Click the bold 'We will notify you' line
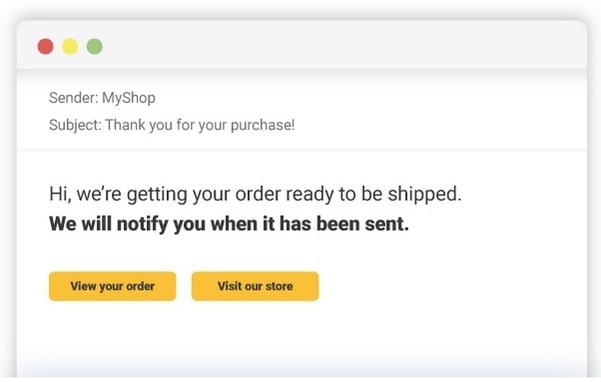This screenshot has width=601, height=382. coord(229,224)
